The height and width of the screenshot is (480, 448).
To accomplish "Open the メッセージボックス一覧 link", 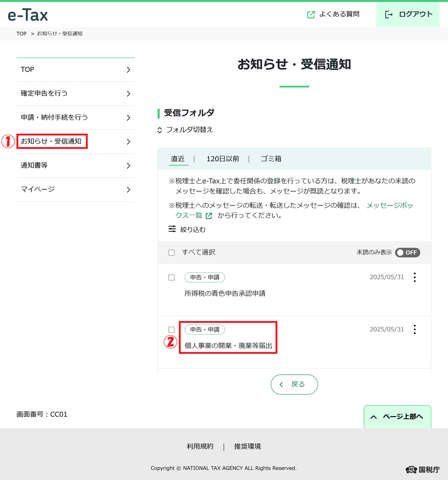I will click(x=389, y=206).
